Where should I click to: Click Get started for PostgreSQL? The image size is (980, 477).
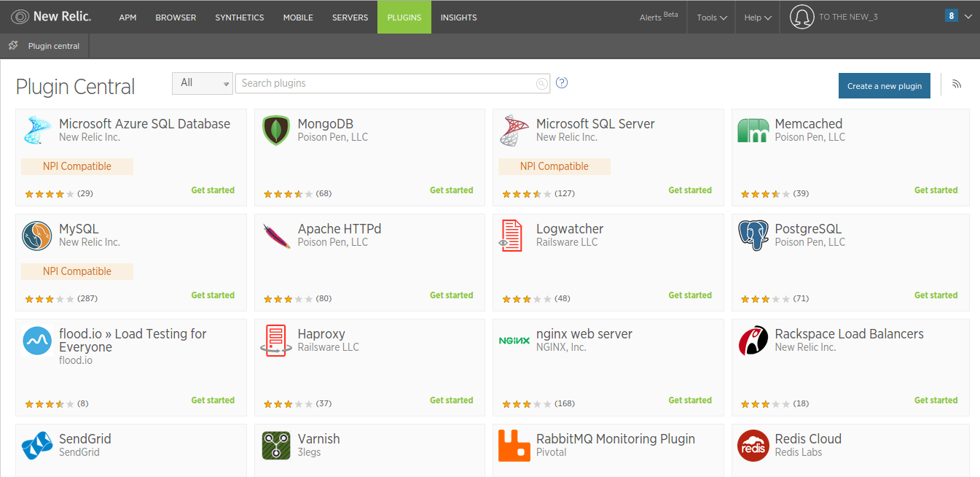pyautogui.click(x=936, y=295)
